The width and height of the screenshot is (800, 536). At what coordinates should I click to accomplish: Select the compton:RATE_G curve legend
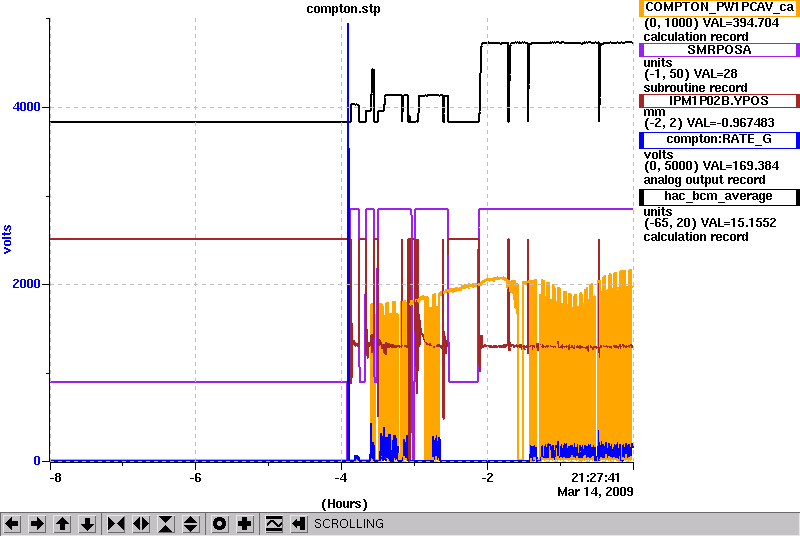[719, 140]
